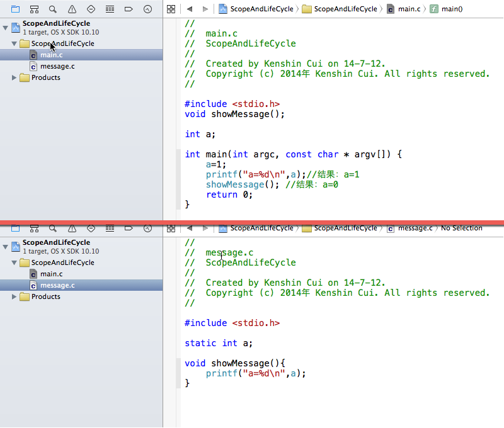Select main.c in the bottom project navigator
The width and height of the screenshot is (504, 428).
point(52,274)
